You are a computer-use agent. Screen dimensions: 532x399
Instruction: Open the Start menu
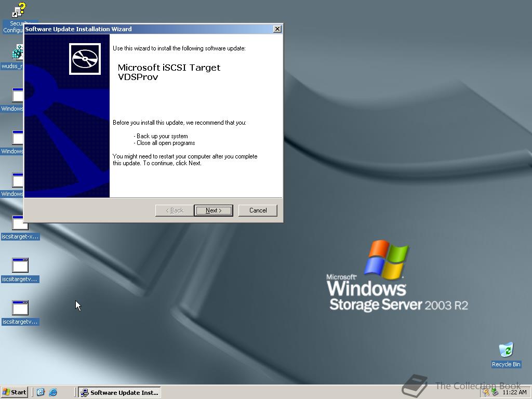(14, 392)
